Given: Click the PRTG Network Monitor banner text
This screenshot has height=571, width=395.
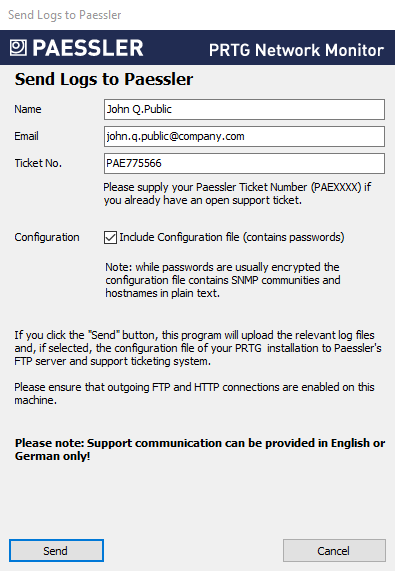Looking at the screenshot, I should coord(296,50).
